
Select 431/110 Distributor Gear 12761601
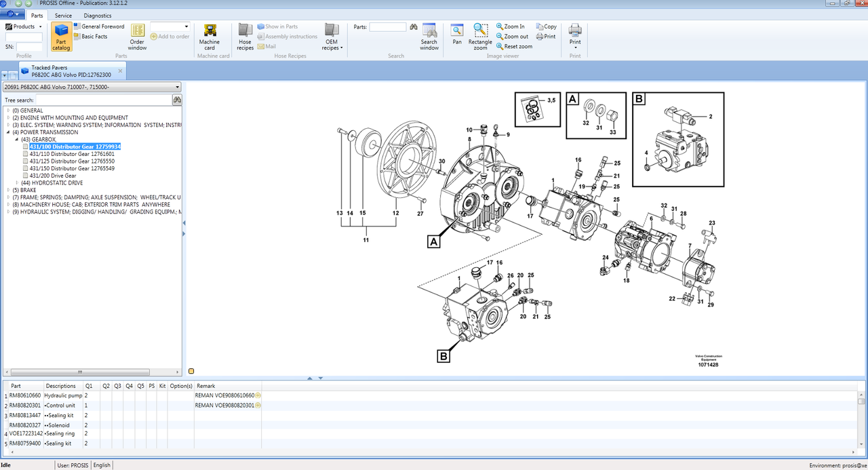tap(72, 154)
